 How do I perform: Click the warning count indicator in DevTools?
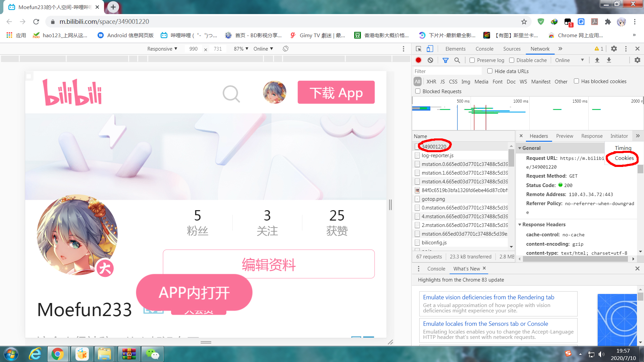click(599, 49)
